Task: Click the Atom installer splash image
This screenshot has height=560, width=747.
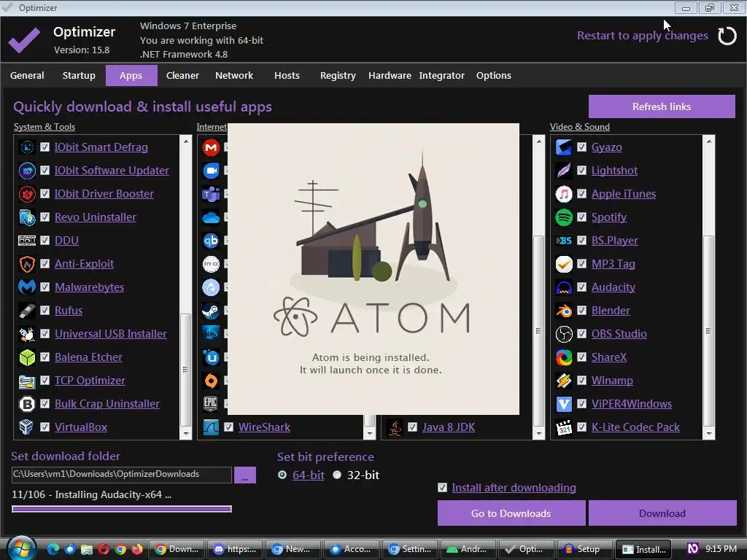Action: click(x=373, y=269)
